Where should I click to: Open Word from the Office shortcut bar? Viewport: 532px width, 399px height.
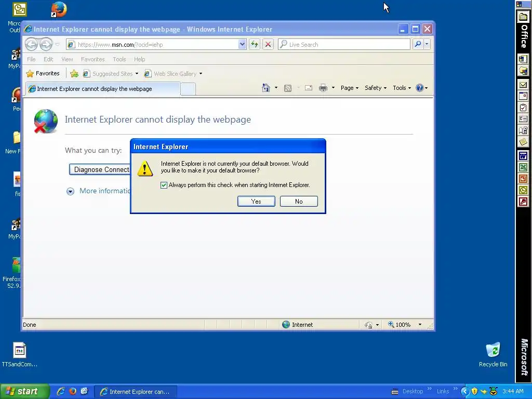pyautogui.click(x=523, y=156)
